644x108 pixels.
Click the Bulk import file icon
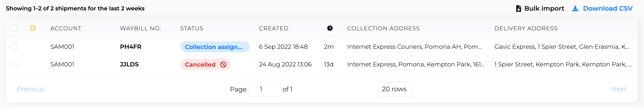tap(519, 9)
